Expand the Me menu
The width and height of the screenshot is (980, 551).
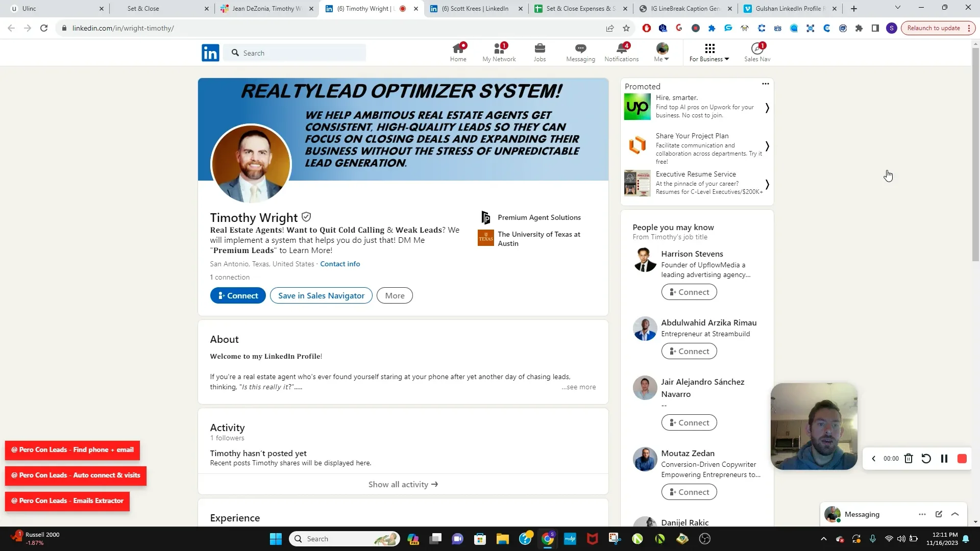(x=661, y=53)
